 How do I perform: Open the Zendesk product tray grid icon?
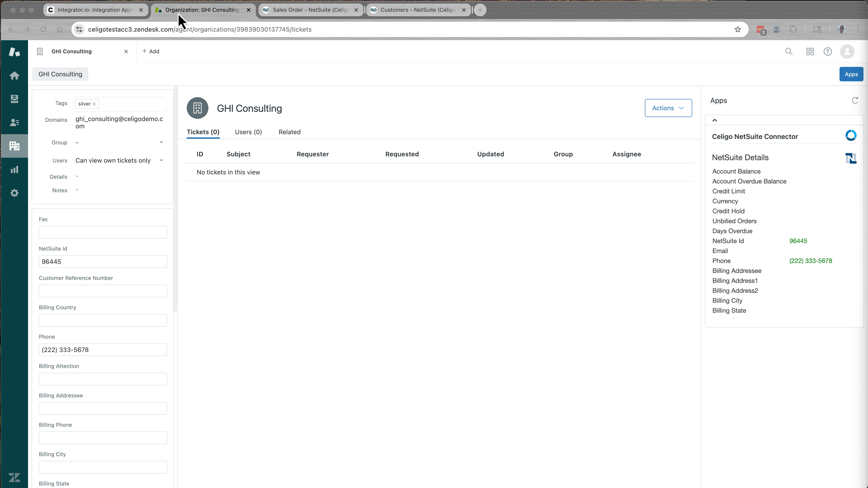[810, 52]
